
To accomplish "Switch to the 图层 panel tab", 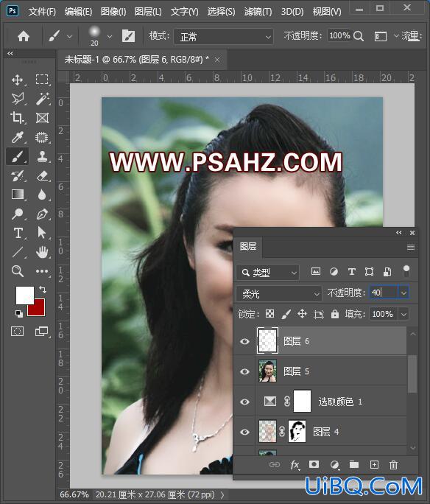I will tap(248, 247).
